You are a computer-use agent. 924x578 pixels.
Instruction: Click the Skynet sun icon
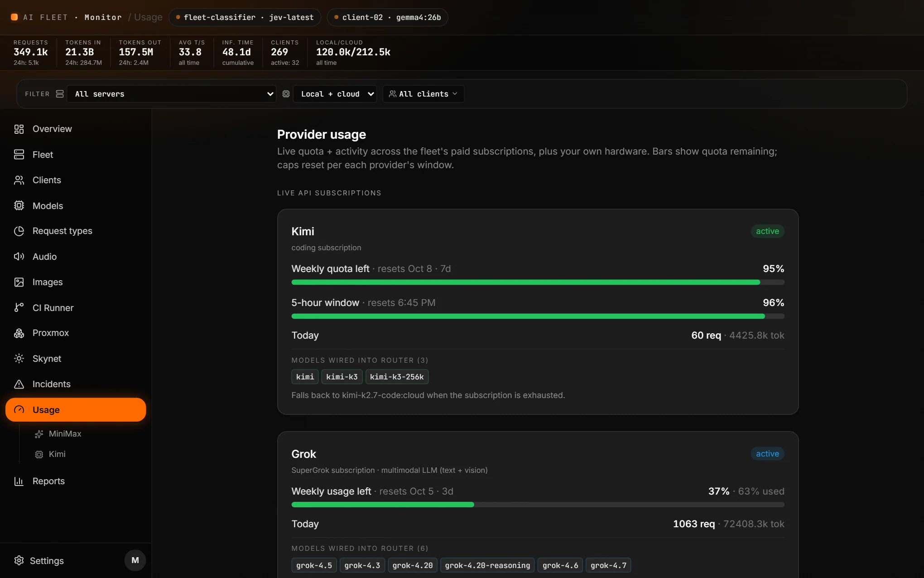[19, 359]
